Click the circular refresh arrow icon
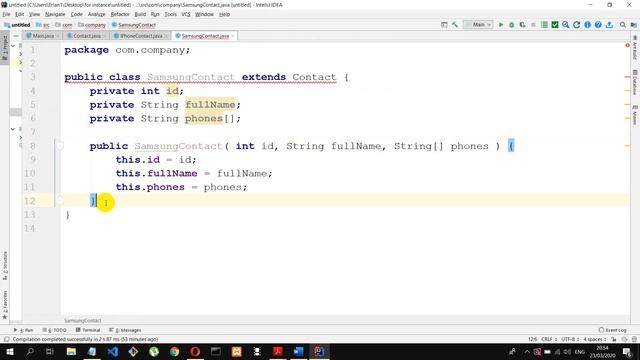 [576, 25]
